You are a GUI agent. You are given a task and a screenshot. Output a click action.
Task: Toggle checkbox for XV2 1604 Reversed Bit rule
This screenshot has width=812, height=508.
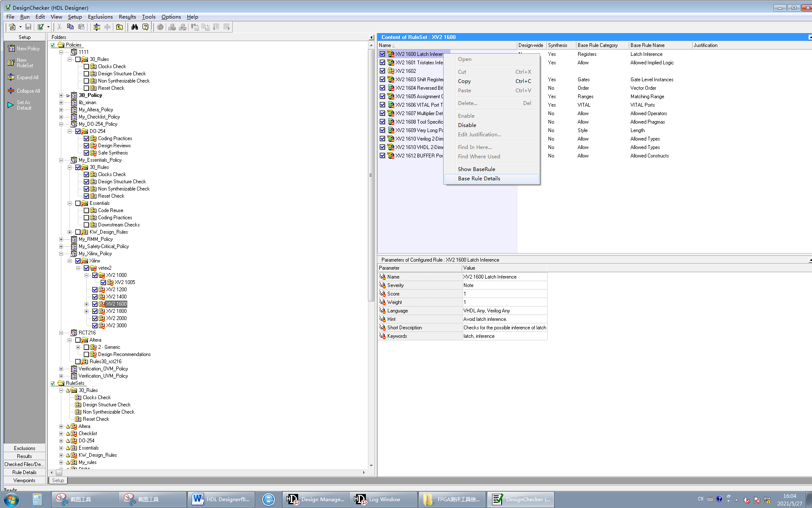[x=382, y=88]
